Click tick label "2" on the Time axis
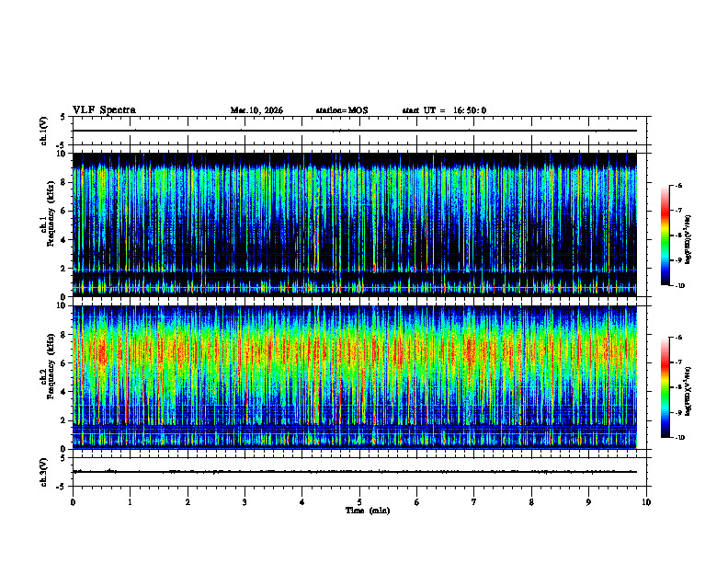The width and height of the screenshot is (728, 563). pos(188,502)
